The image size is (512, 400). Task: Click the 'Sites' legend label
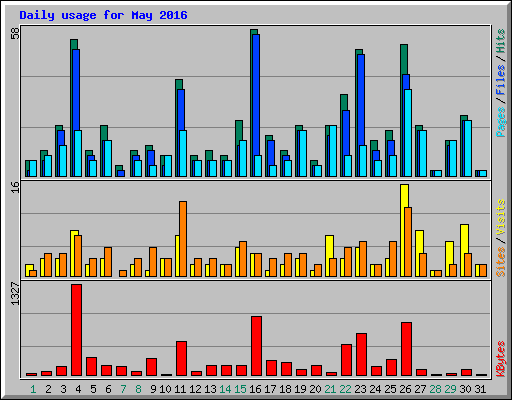pos(501,262)
